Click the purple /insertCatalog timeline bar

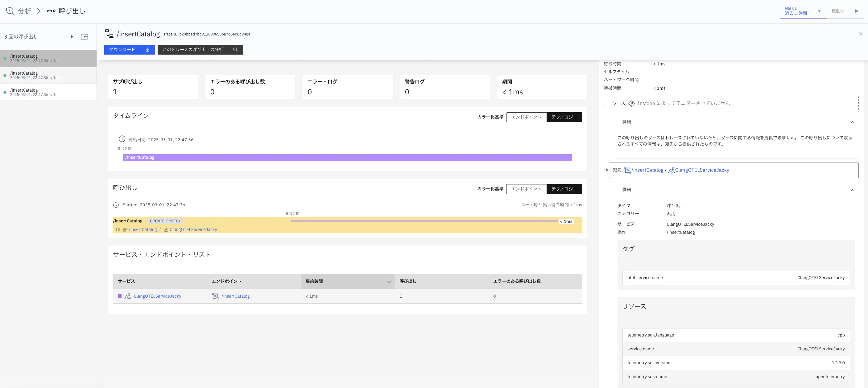coord(347,158)
